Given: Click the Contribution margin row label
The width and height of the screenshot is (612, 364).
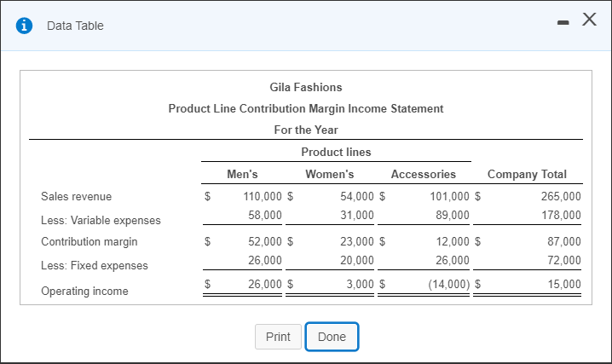Looking at the screenshot, I should (89, 242).
